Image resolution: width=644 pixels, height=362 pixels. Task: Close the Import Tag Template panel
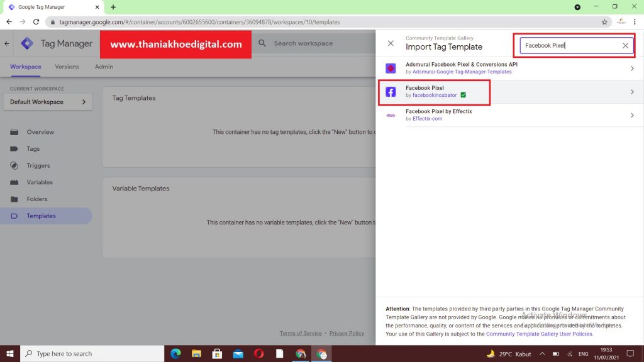coord(391,43)
